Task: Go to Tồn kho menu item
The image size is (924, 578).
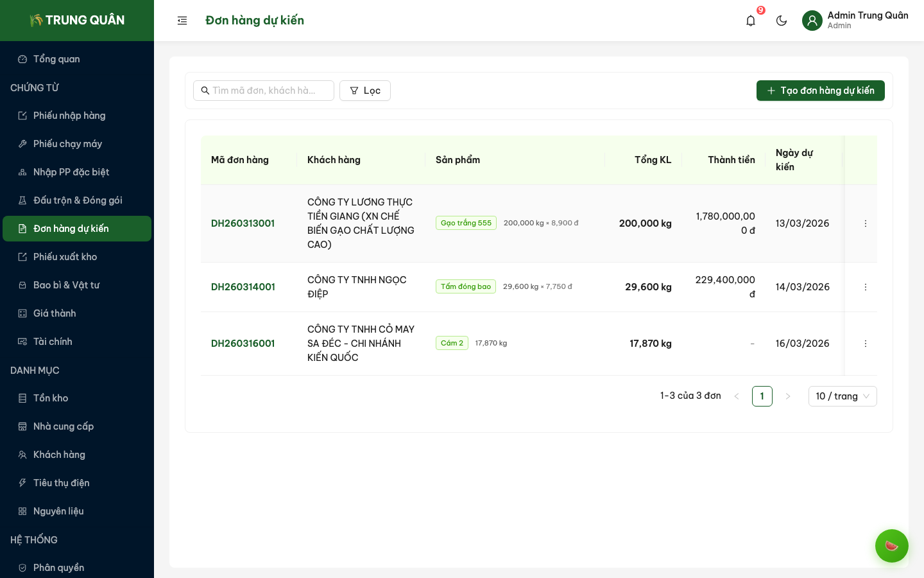Action: [51, 398]
